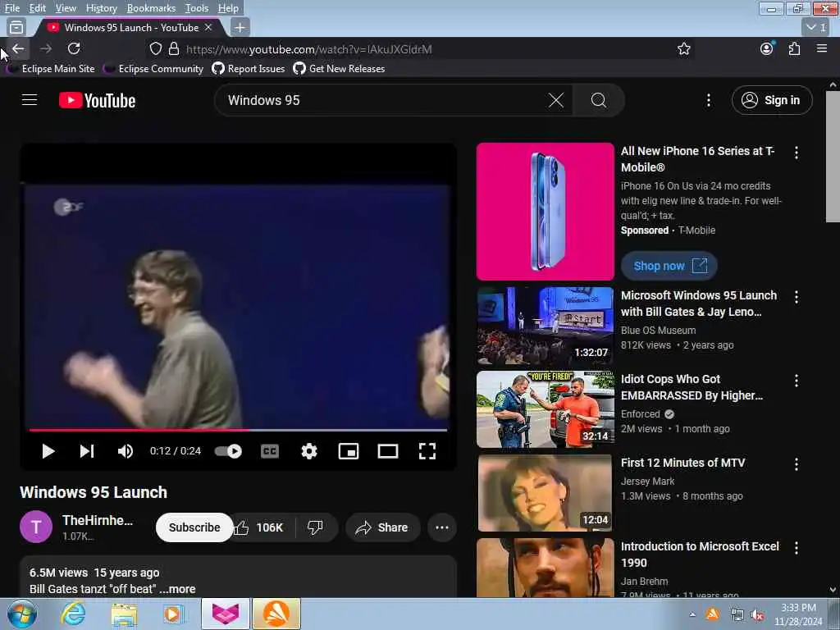Open Windows Start button
The height and width of the screenshot is (630, 840).
click(21, 614)
